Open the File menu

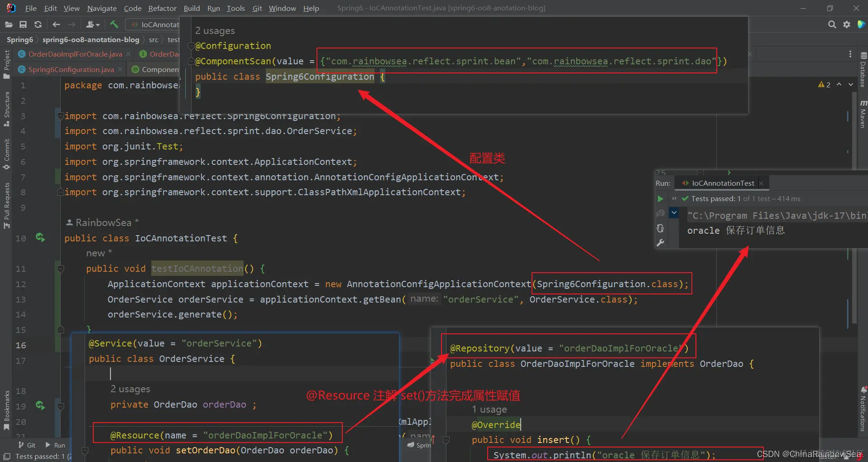point(31,8)
